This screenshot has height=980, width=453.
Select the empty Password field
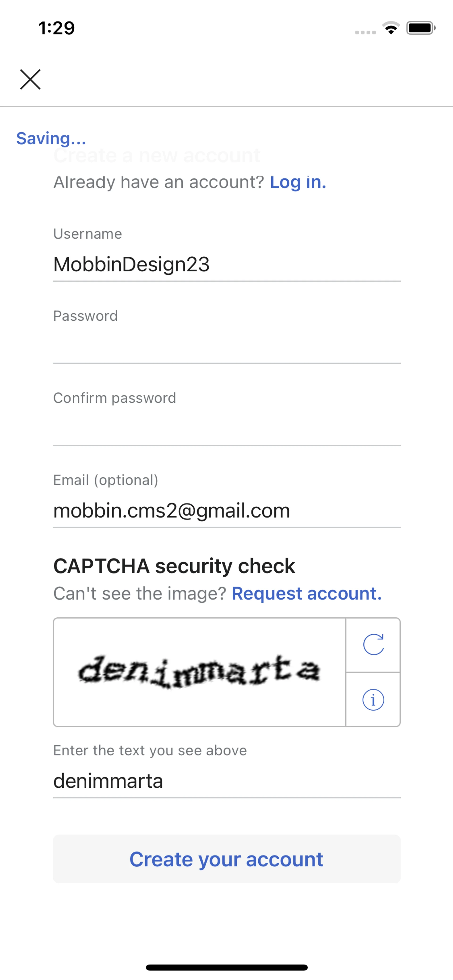pyautogui.click(x=226, y=347)
